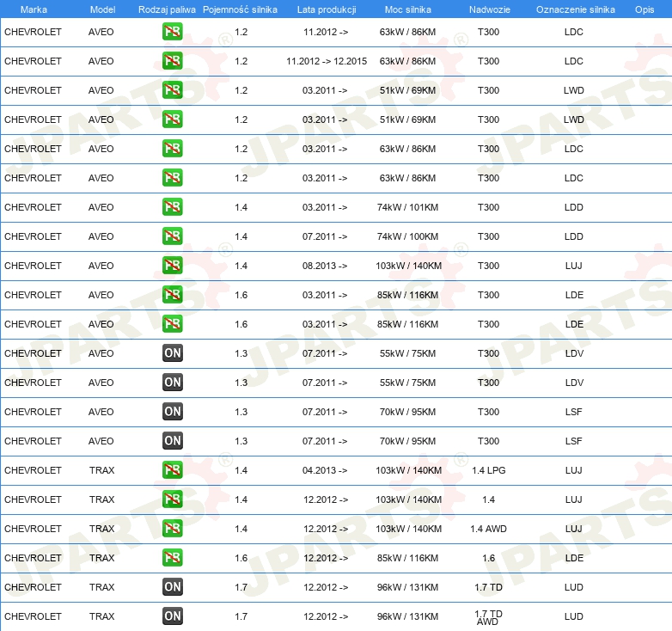Image resolution: width=672 pixels, height=631 pixels.
Task: Click petrol icon in TRAX 1.6 LDE row
Action: pos(173,558)
